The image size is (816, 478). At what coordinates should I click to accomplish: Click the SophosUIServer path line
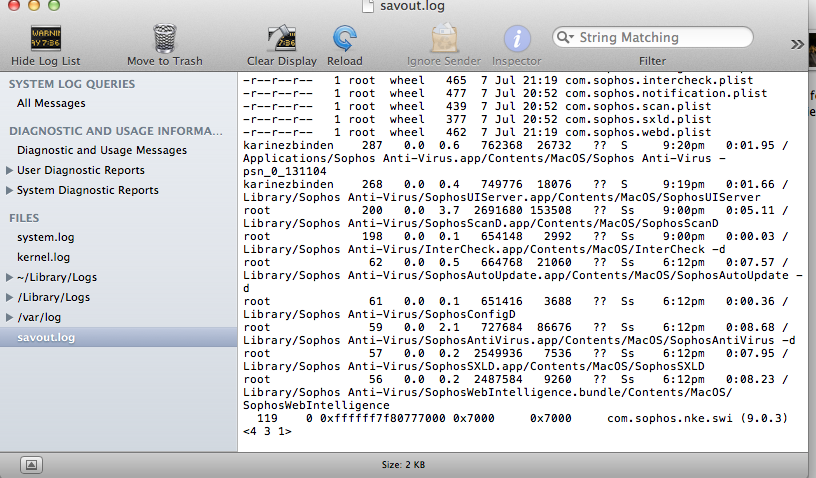[x=501, y=197]
